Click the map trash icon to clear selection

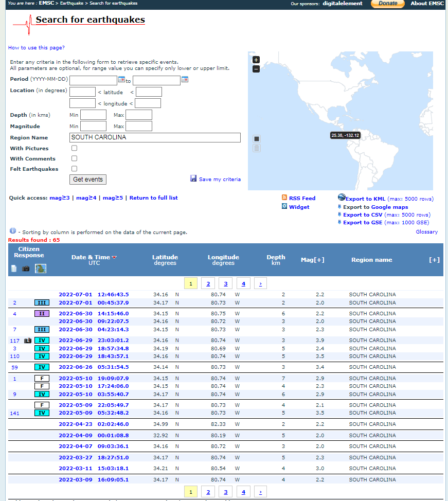[257, 148]
